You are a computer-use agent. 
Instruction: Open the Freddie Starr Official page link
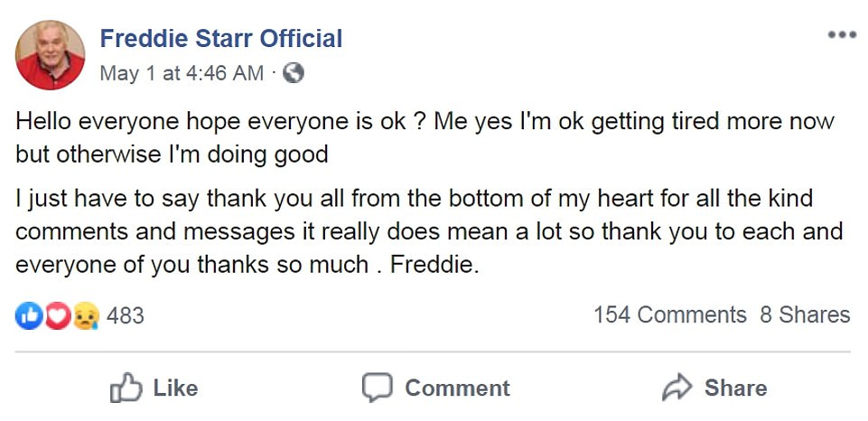pos(220,39)
